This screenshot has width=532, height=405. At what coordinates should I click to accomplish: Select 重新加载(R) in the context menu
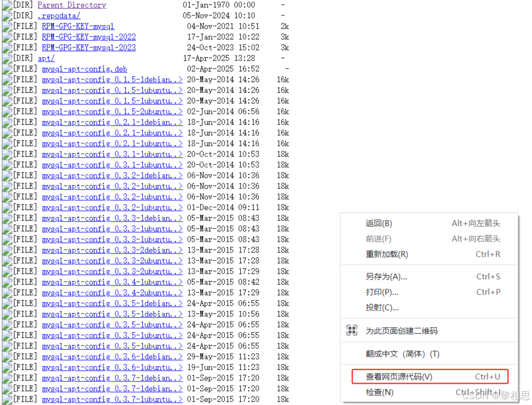[x=429, y=254]
